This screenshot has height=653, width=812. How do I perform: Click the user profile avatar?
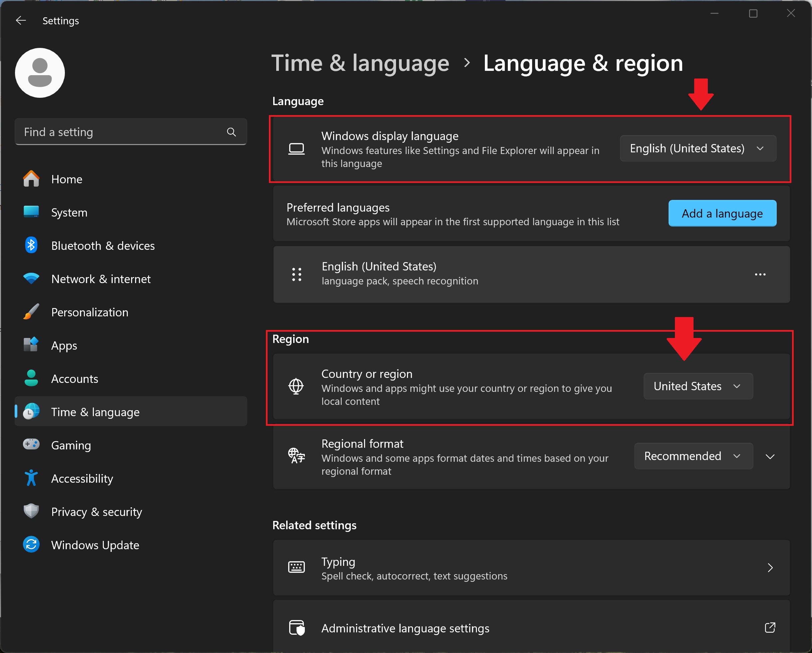click(x=40, y=73)
